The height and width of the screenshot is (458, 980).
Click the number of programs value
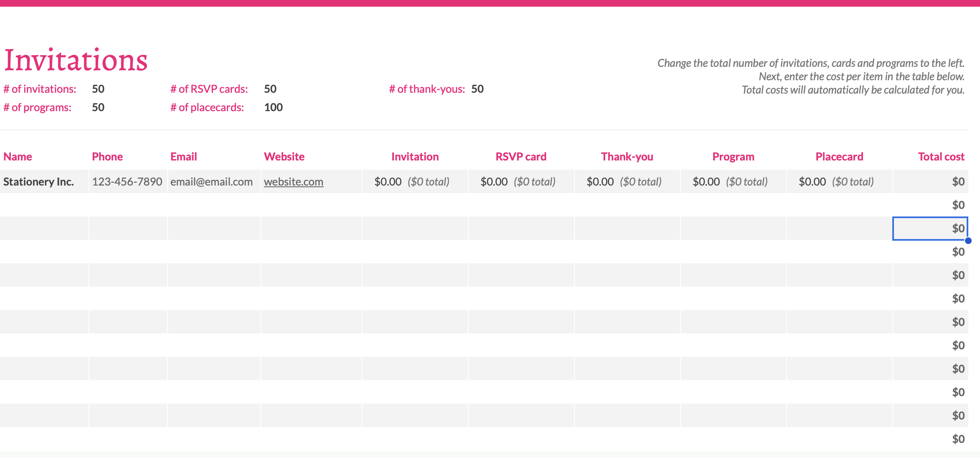[x=98, y=107]
